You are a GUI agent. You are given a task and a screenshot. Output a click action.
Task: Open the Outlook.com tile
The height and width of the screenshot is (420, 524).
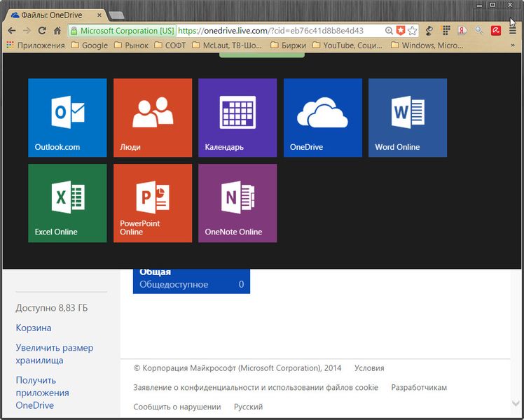coord(67,118)
